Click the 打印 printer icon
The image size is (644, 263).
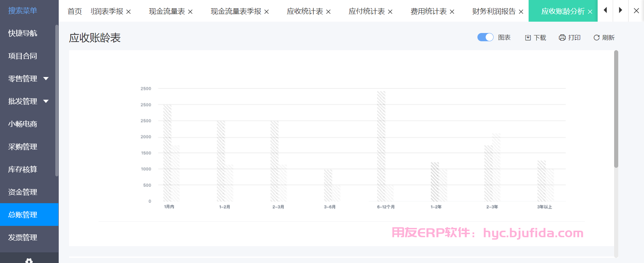click(562, 37)
